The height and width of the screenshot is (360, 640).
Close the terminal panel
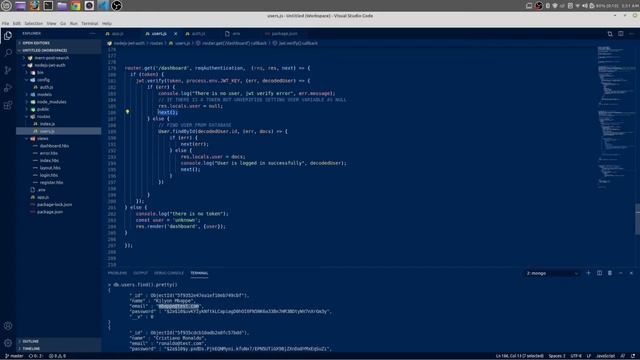tap(631, 273)
